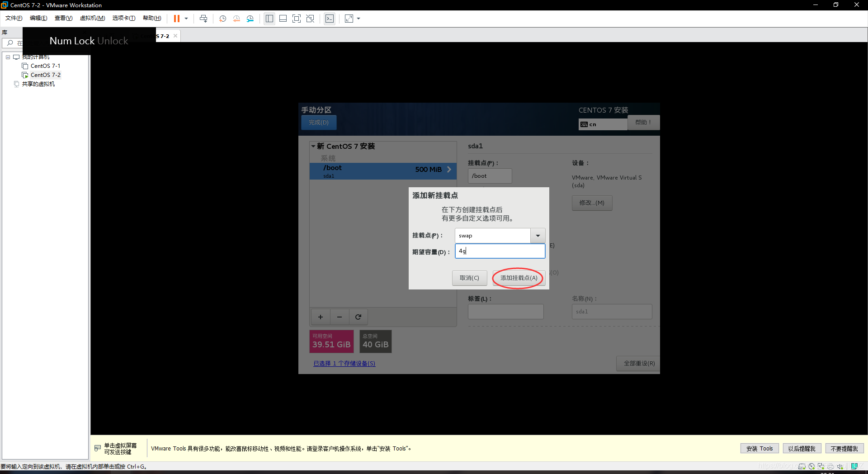Open the 编辑(E) menu
The width and height of the screenshot is (868, 474).
[38, 18]
